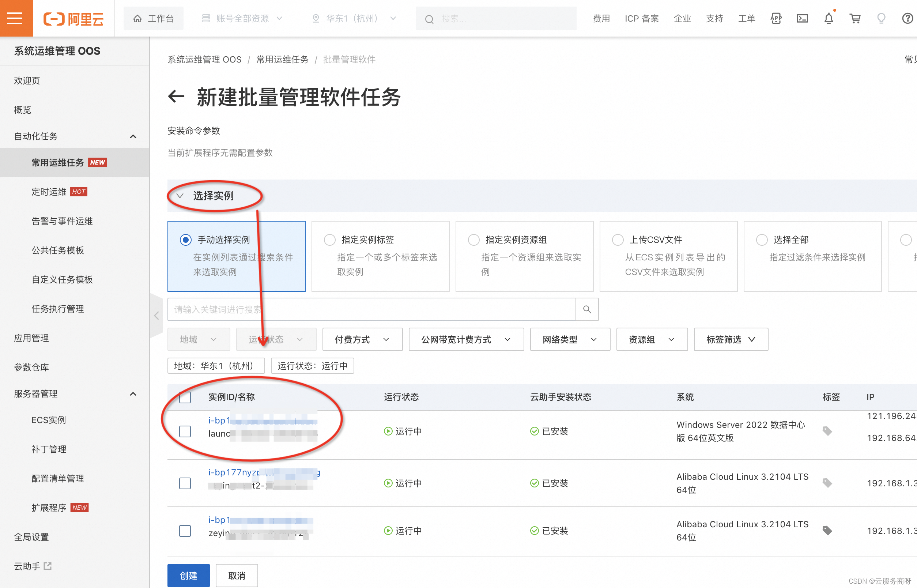
Task: Open the 常用运维任务 breadcrumb link
Action: coord(282,59)
